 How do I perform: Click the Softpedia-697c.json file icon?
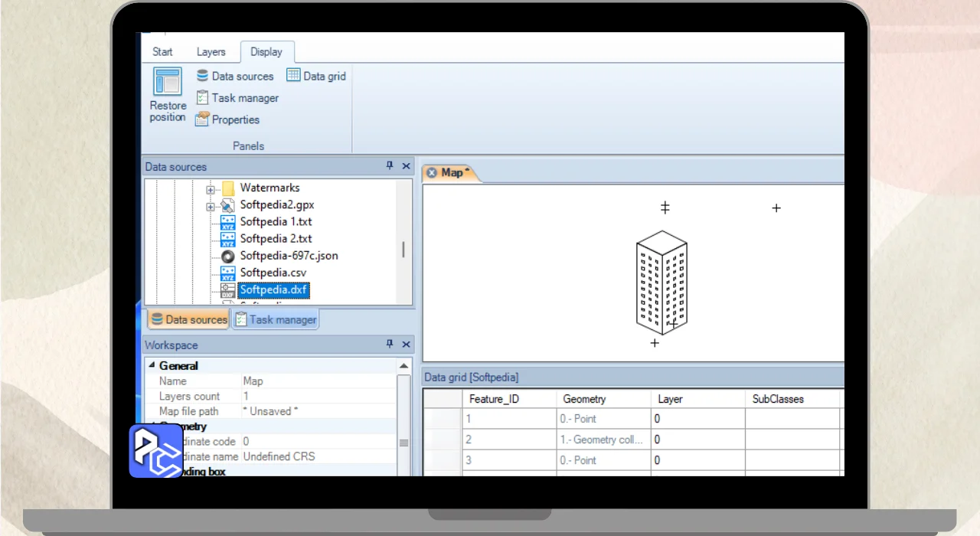[x=228, y=256]
